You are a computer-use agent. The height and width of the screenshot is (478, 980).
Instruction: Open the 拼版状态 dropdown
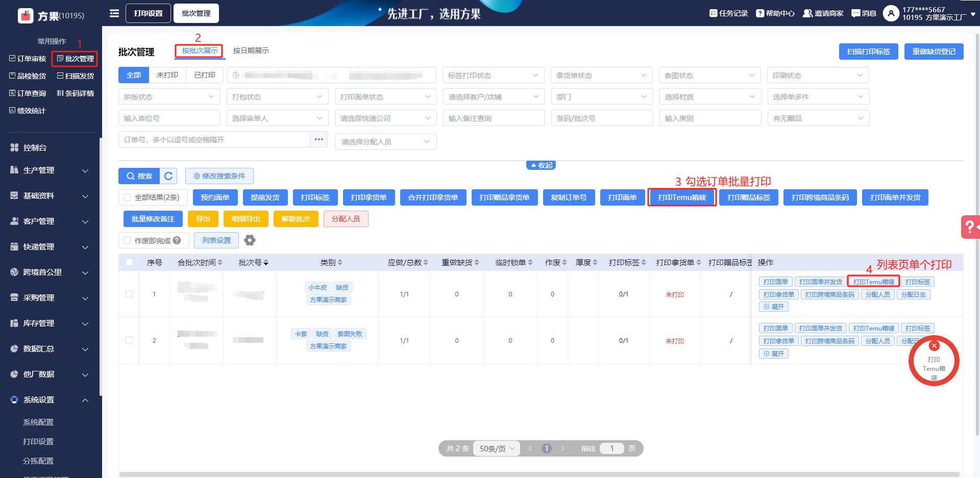tap(169, 97)
